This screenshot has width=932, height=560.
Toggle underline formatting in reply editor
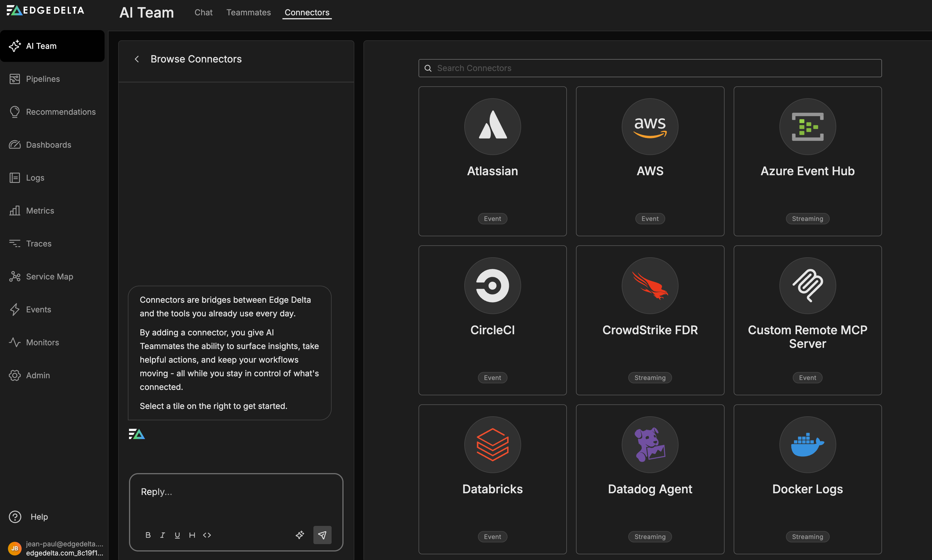[x=177, y=535]
